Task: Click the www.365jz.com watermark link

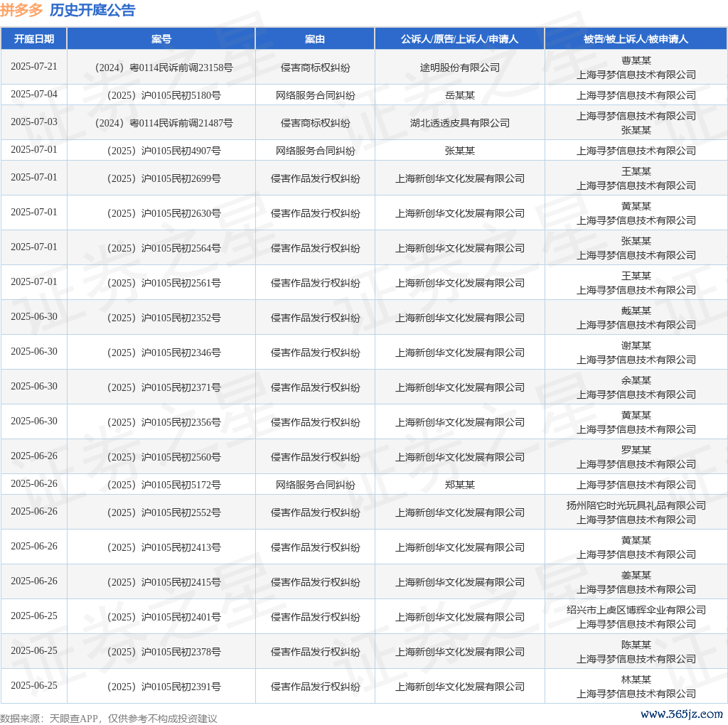Action: (681, 714)
